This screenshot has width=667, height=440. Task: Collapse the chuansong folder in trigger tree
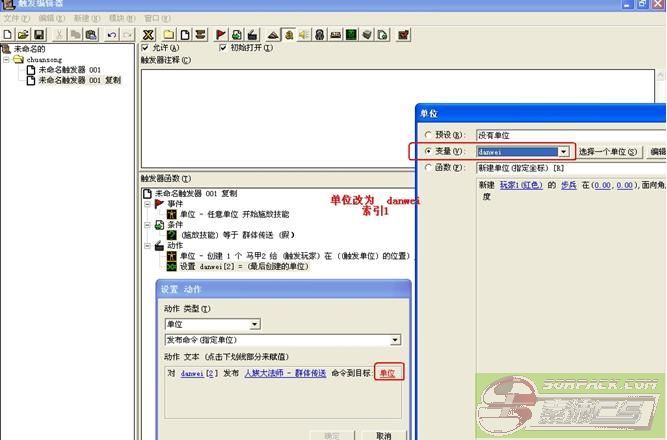(x=6, y=59)
